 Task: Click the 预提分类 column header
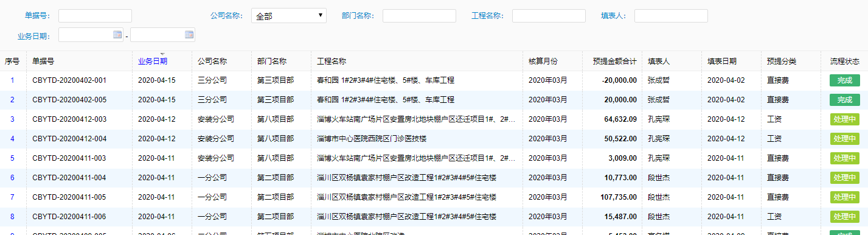click(x=782, y=61)
